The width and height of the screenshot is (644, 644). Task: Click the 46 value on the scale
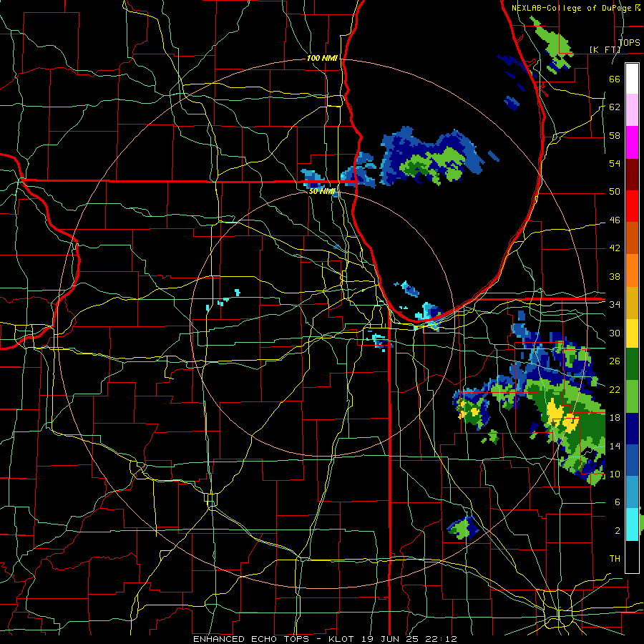[x=615, y=220]
